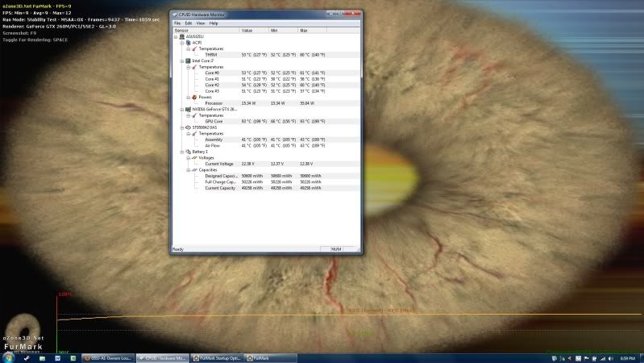Select the Designed Capacity row
This screenshot has width=644, height=363.
pos(266,176)
